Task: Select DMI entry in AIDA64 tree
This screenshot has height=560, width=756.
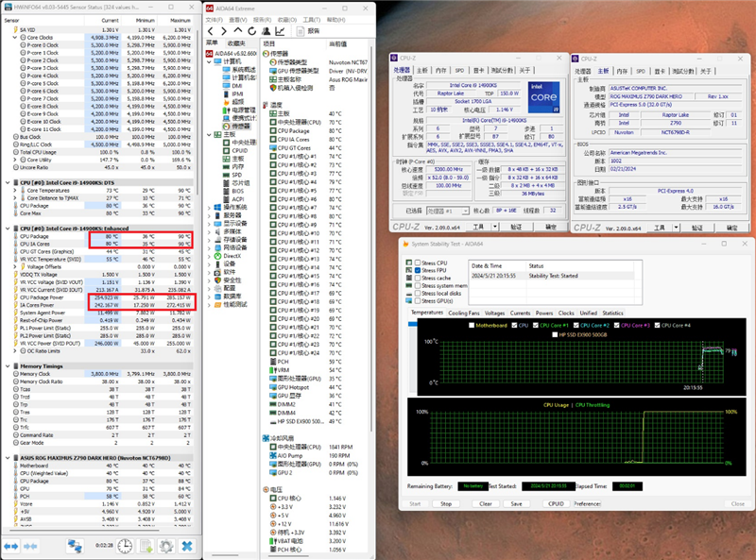Action: [x=232, y=86]
